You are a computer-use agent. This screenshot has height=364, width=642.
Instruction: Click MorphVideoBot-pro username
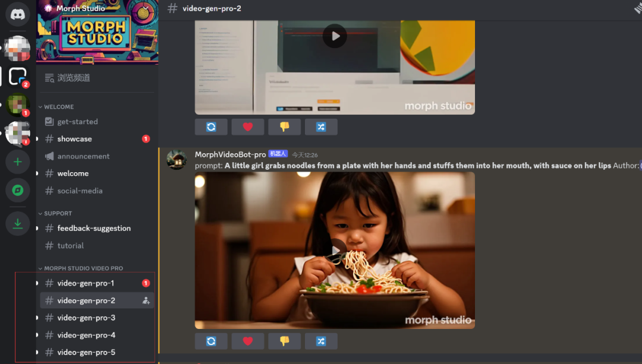[230, 154]
